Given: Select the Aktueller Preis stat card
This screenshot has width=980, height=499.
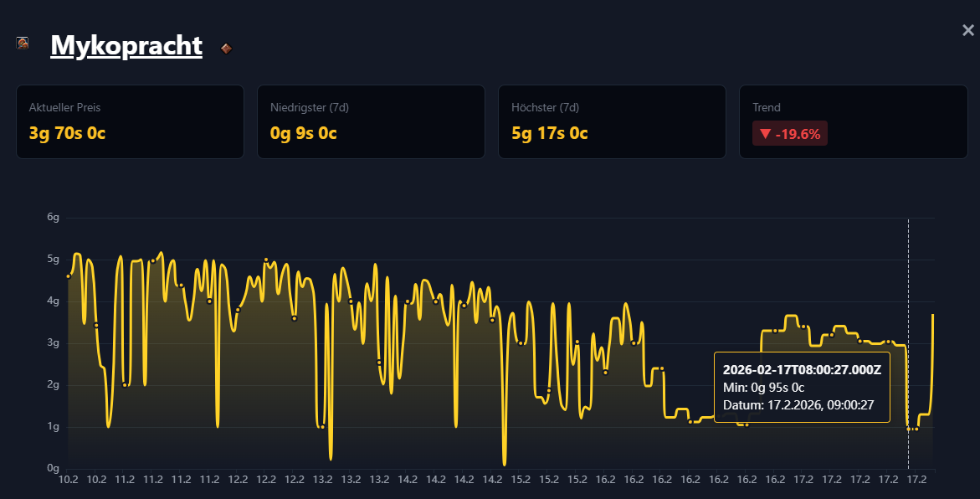Looking at the screenshot, I should pos(130,121).
